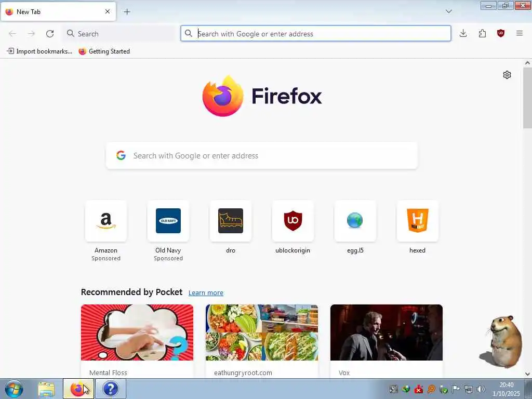This screenshot has width=532, height=399.
Task: Click the page's Google search field
Action: [262, 155]
